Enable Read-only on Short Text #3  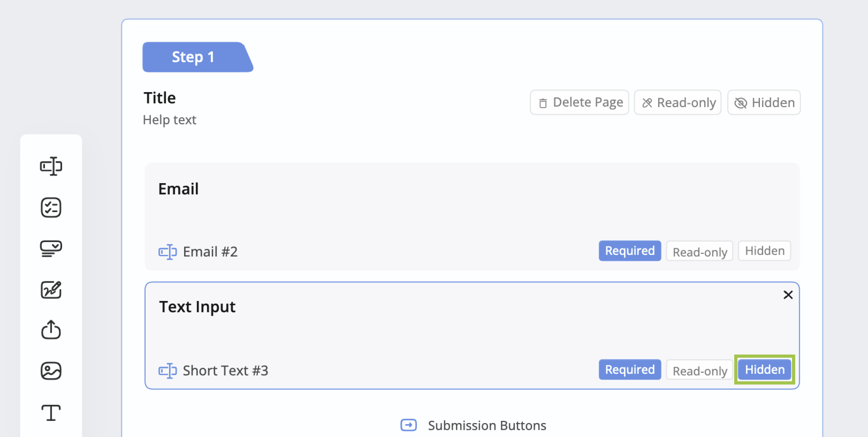click(x=700, y=370)
